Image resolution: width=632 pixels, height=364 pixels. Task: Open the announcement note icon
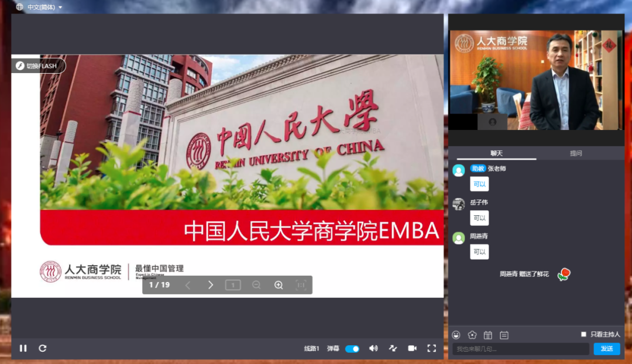tap(504, 335)
